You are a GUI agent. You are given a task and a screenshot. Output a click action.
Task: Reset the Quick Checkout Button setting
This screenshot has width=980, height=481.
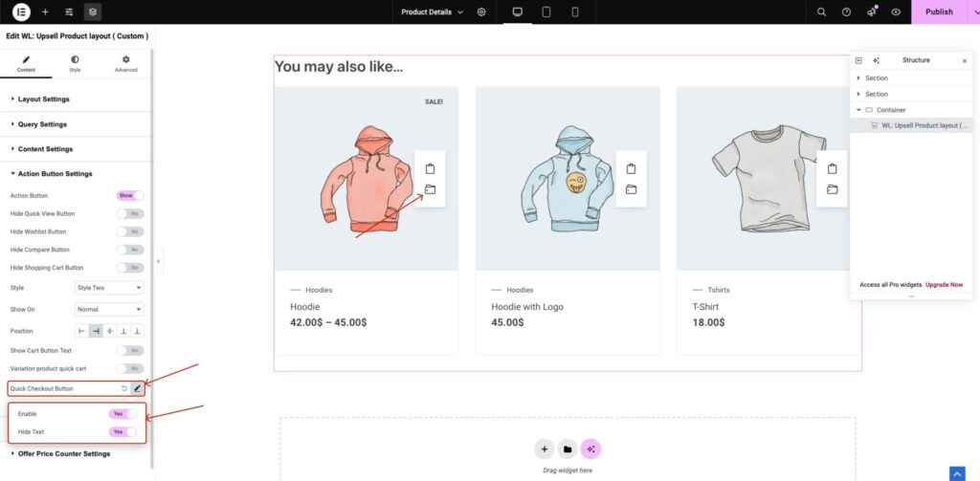[123, 388]
